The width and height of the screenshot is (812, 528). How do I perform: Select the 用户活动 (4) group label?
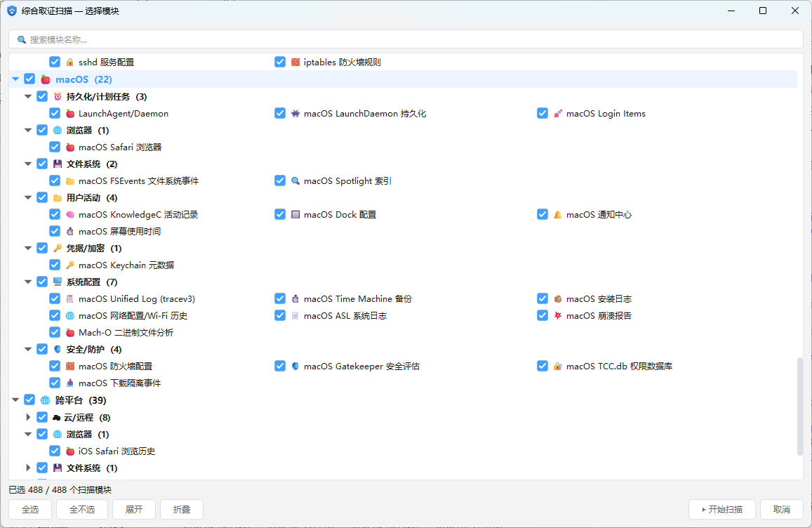pyautogui.click(x=92, y=198)
